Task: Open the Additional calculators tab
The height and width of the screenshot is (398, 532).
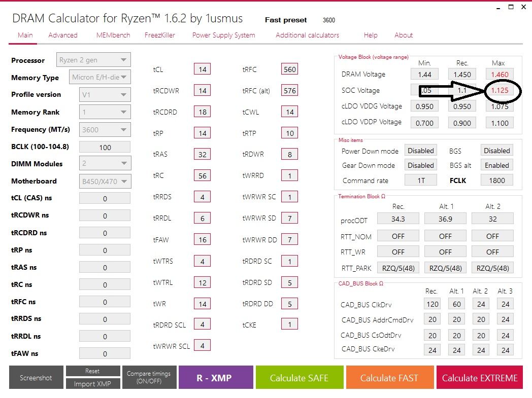Action: tap(307, 35)
